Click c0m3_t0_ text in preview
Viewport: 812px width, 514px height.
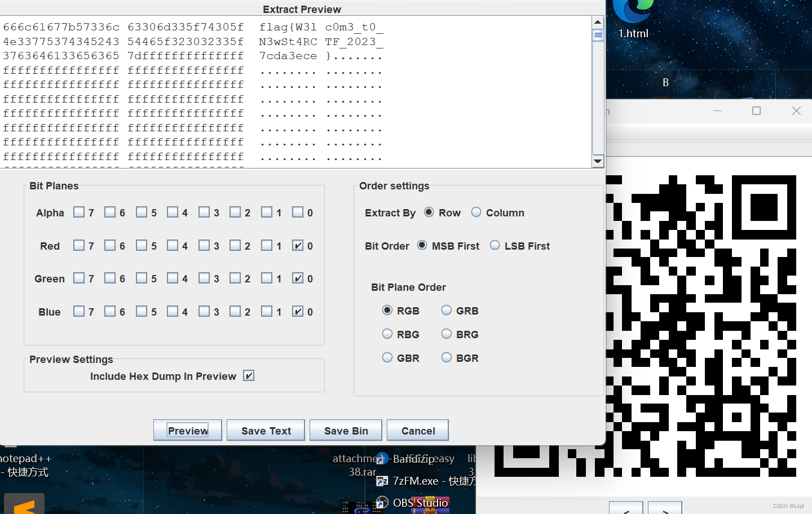354,27
